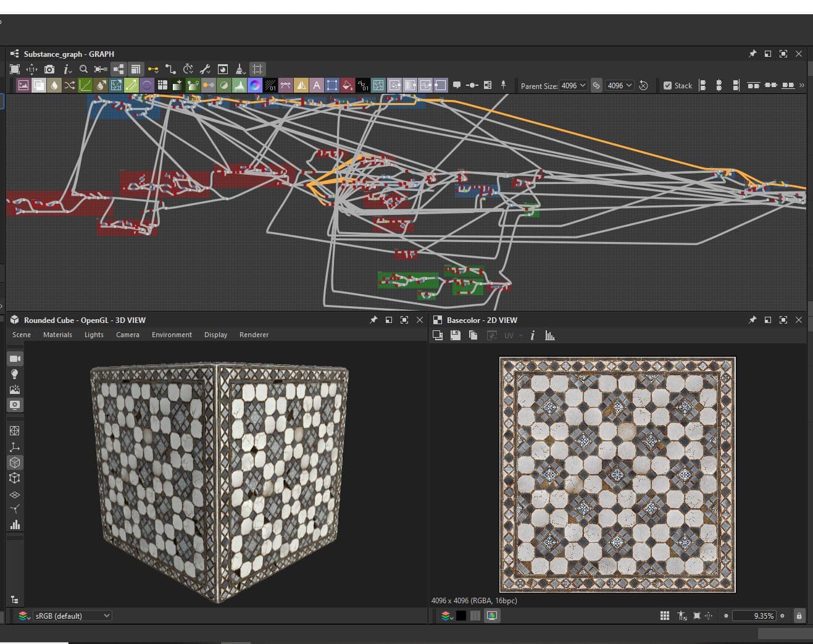Image resolution: width=813 pixels, height=644 pixels.
Task: Open the 2D view channels layers dropdown
Action: tap(446, 616)
